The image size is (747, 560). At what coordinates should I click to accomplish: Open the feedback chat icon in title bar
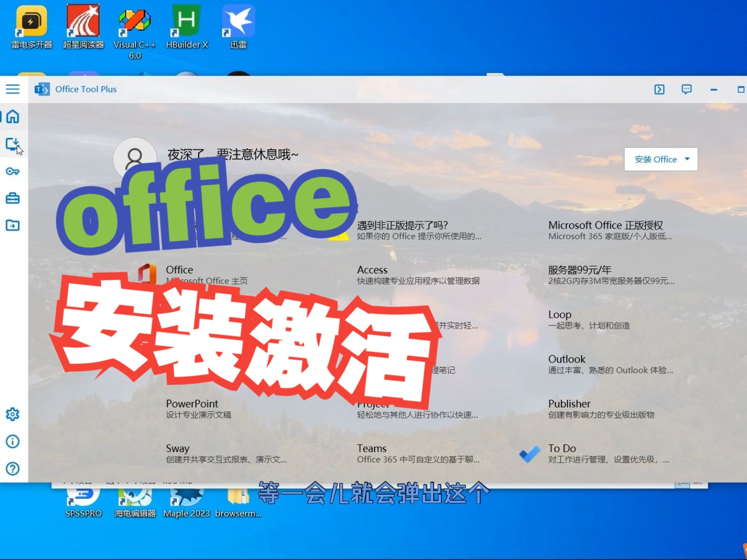[x=686, y=89]
